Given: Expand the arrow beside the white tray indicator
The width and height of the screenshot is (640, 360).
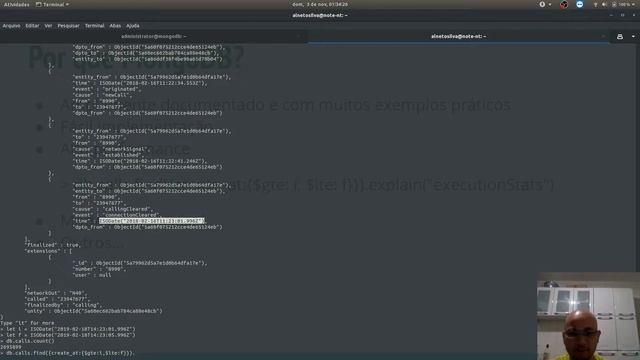Looking at the screenshot, I should (550, 4).
